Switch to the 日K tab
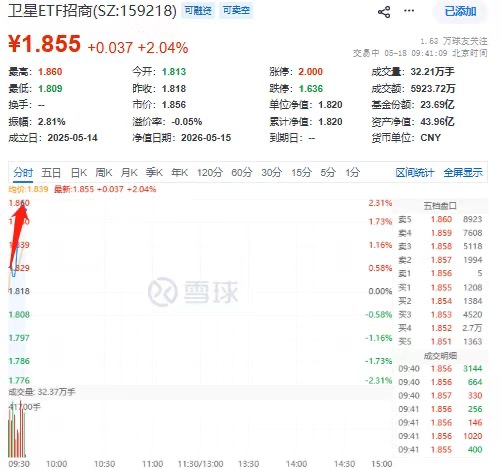The image size is (501, 470). (79, 173)
